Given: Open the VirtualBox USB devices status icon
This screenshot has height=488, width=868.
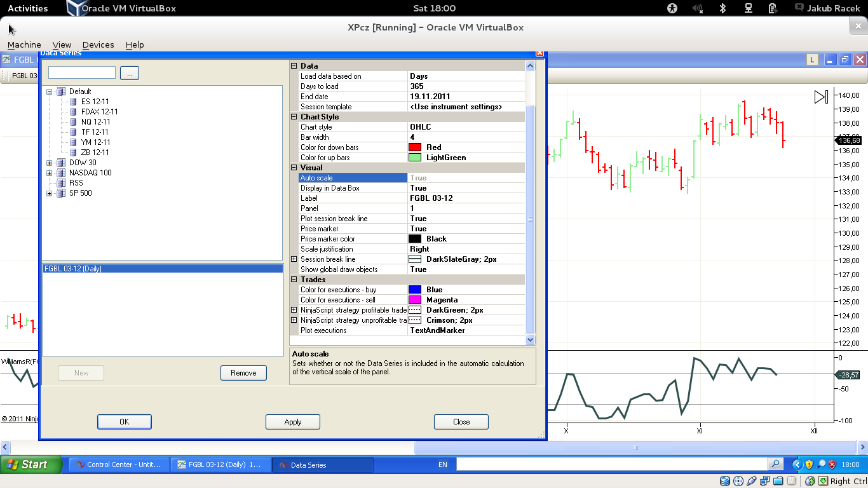Looking at the screenshot, I should pyautogui.click(x=752, y=481).
